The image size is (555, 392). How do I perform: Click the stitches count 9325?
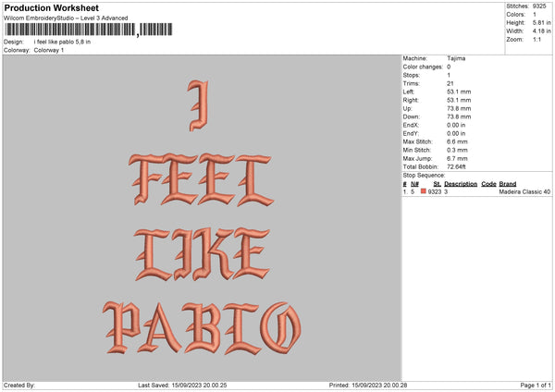[539, 6]
